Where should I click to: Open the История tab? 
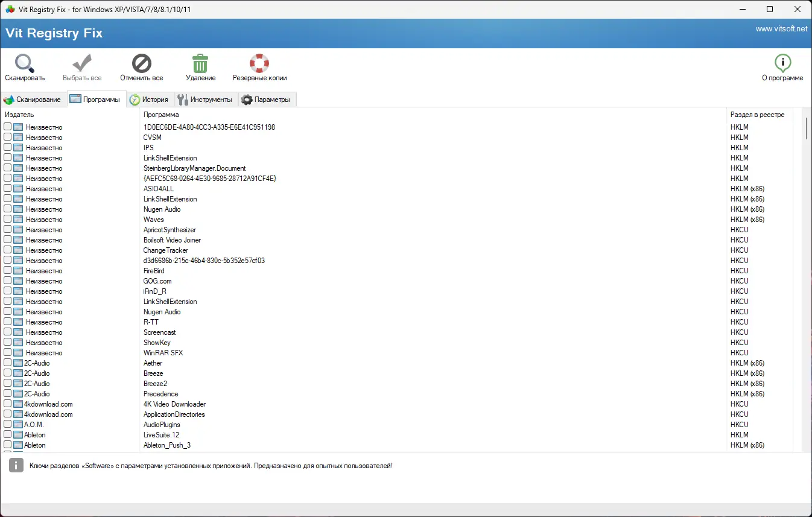click(150, 100)
